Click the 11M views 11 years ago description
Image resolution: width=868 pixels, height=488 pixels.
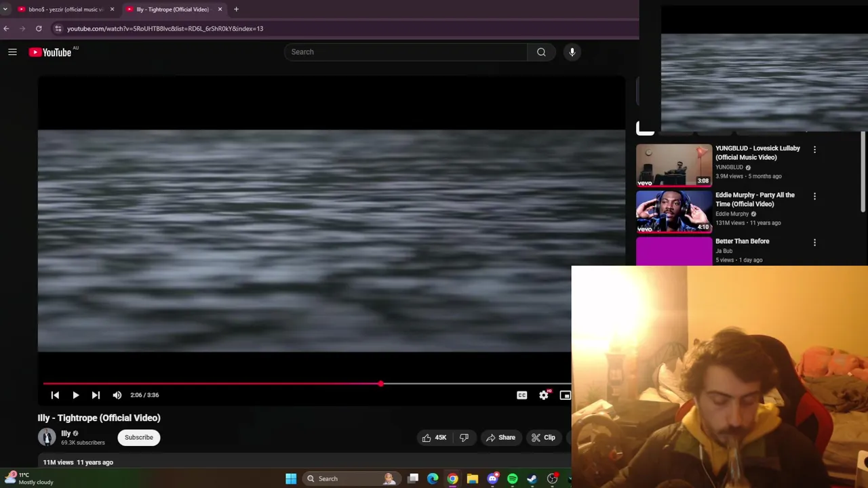[x=78, y=462]
